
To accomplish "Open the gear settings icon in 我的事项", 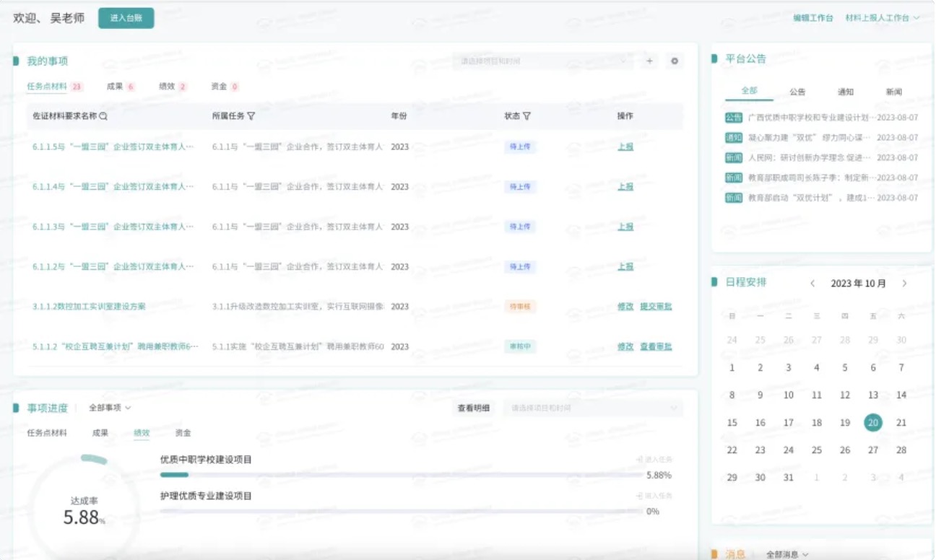I will 675,61.
